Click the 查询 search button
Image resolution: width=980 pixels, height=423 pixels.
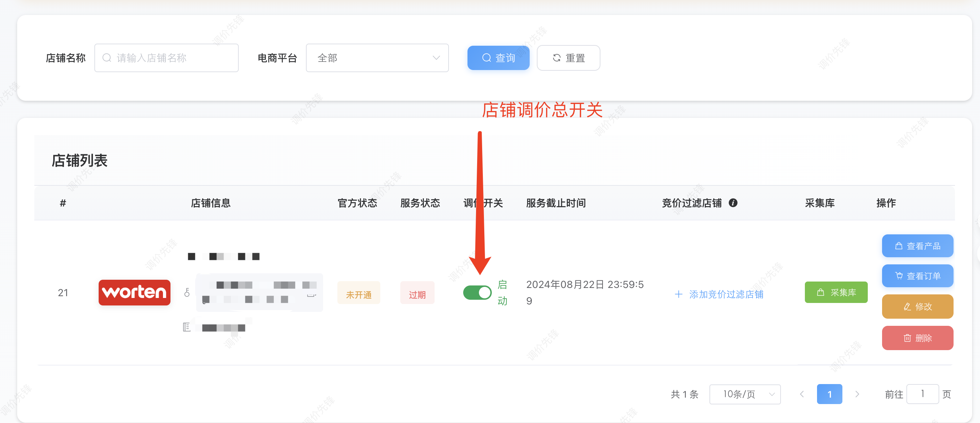click(498, 58)
